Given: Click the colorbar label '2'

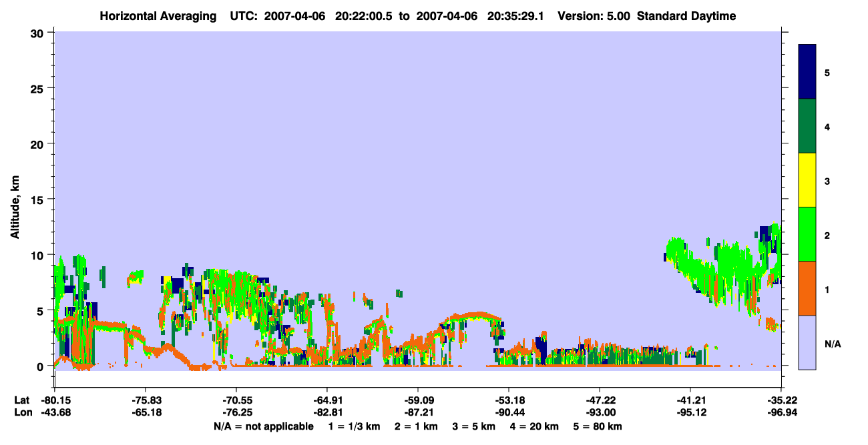Looking at the screenshot, I should tap(827, 235).
